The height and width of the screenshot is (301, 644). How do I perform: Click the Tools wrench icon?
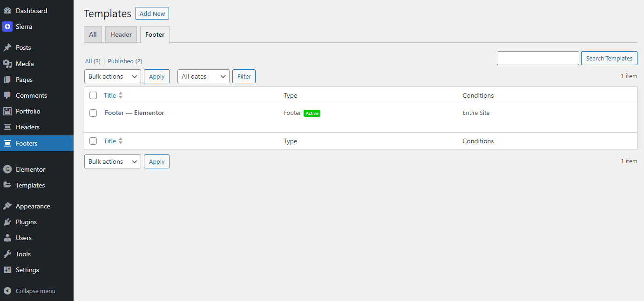point(7,254)
